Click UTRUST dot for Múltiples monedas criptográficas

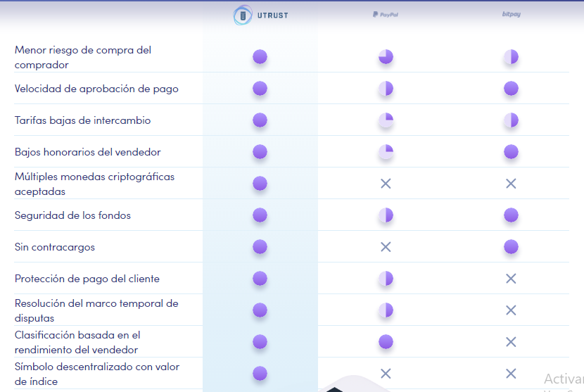pyautogui.click(x=260, y=183)
